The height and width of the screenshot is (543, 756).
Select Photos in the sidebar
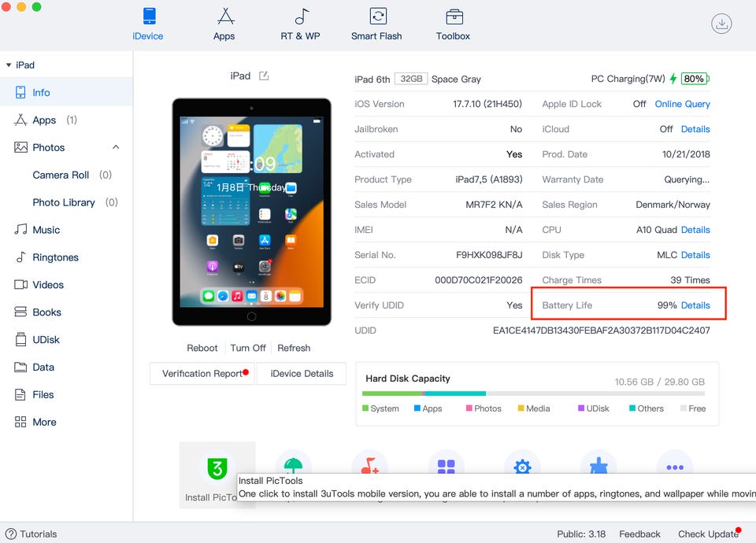coord(48,147)
